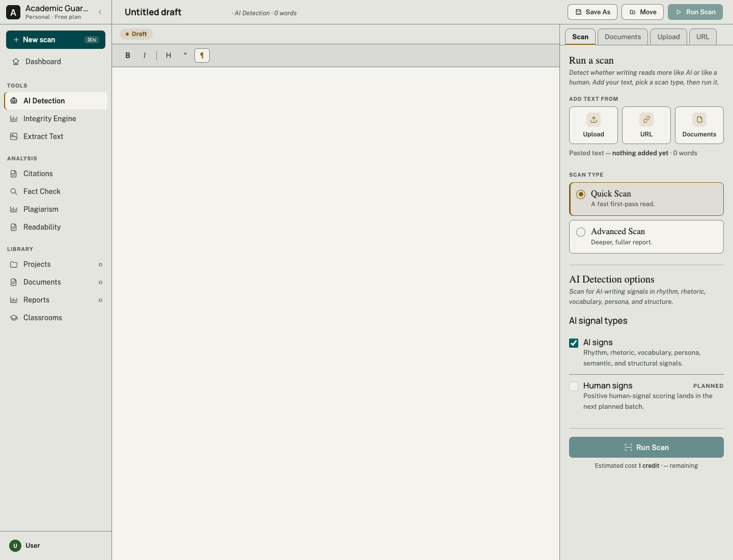Click the PLANNED label beside Human signs
The width and height of the screenshot is (733, 560).
tap(708, 386)
